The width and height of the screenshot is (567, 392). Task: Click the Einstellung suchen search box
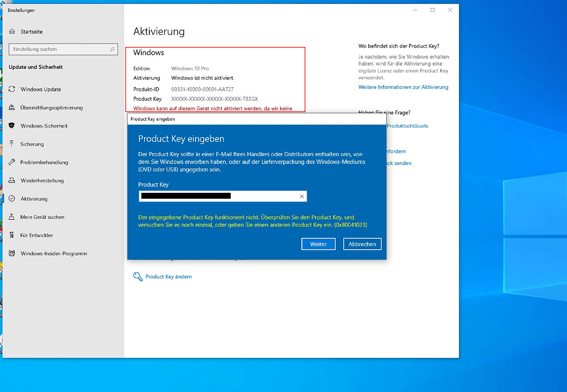[63, 49]
